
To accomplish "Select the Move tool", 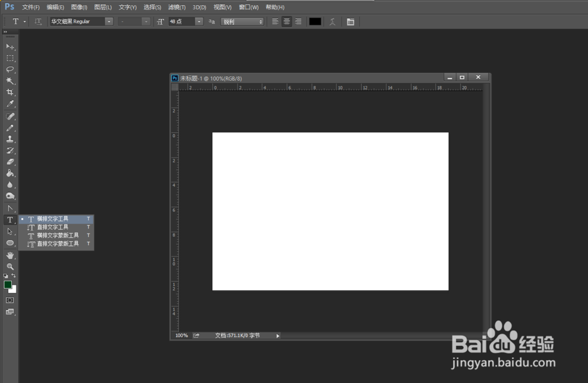I will click(10, 46).
